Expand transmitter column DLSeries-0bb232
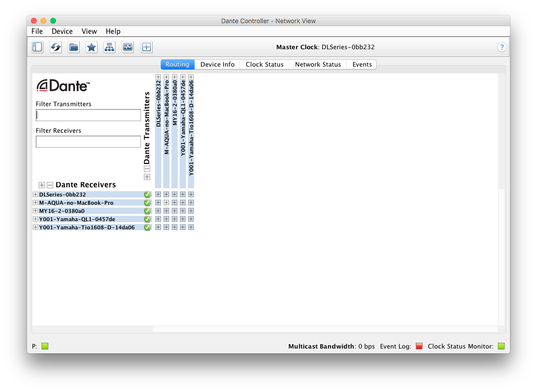 [158, 77]
